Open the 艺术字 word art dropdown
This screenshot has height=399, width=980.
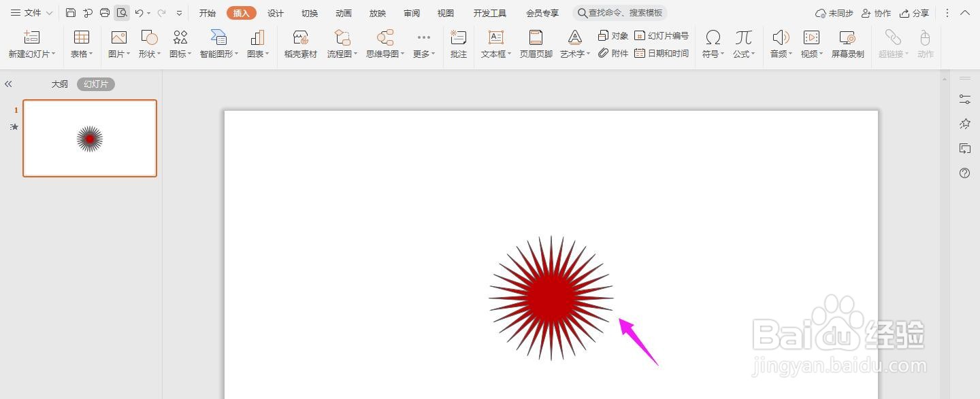click(x=576, y=54)
